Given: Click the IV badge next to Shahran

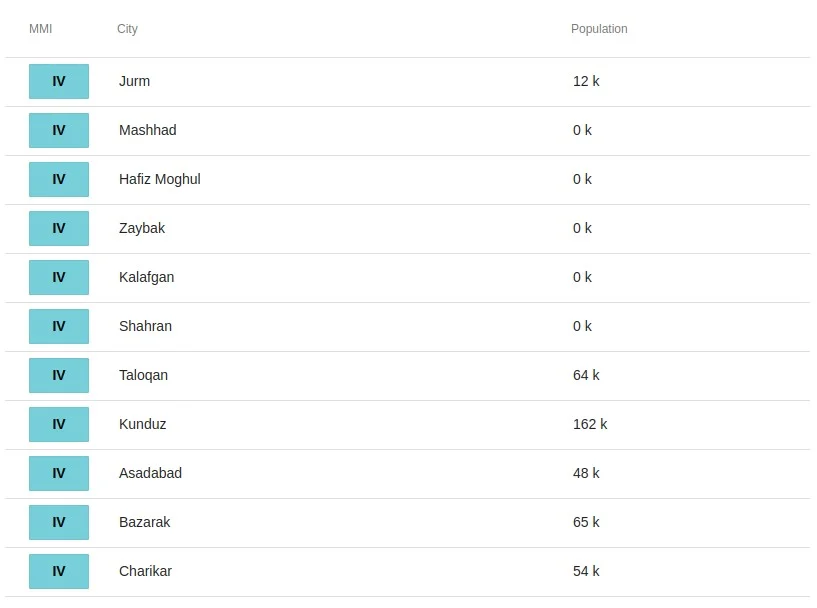Looking at the screenshot, I should 59,326.
